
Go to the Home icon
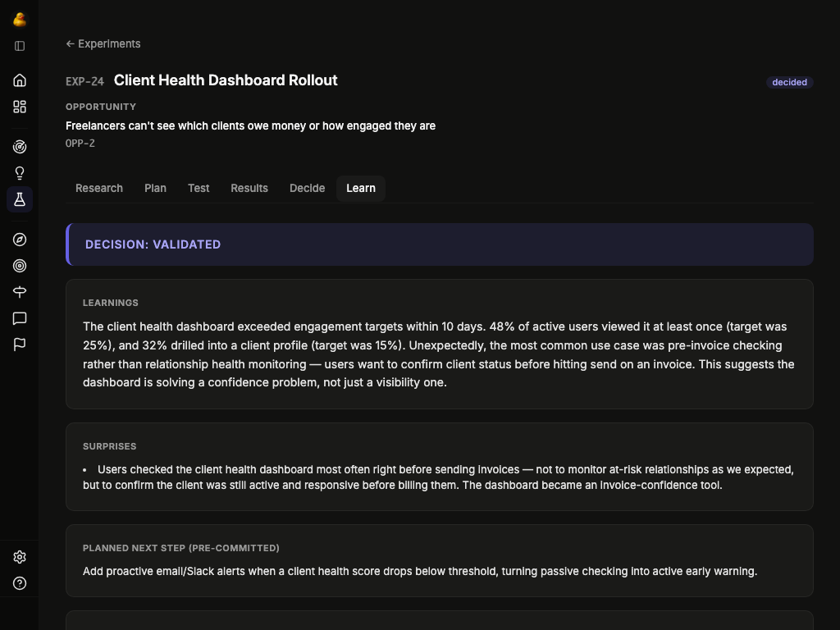[x=20, y=80]
